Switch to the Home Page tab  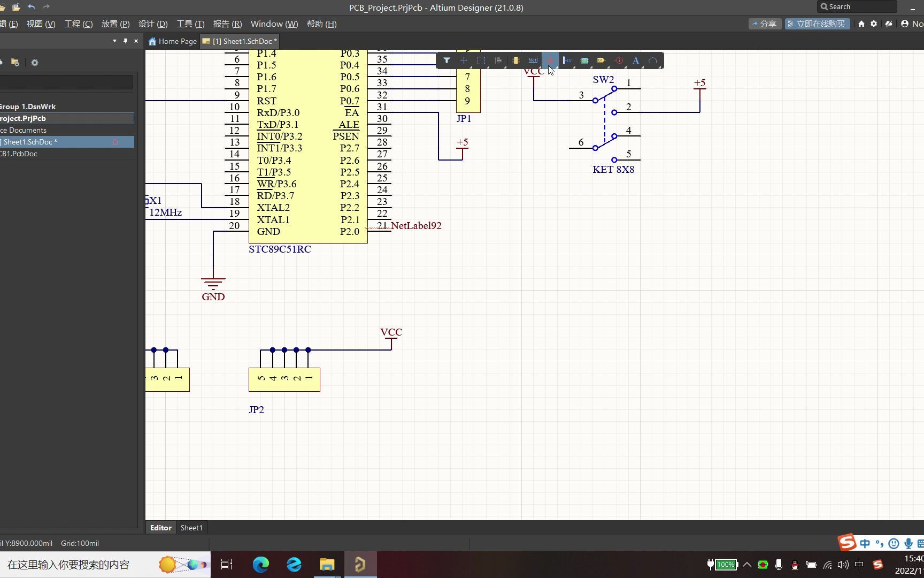[x=173, y=41]
